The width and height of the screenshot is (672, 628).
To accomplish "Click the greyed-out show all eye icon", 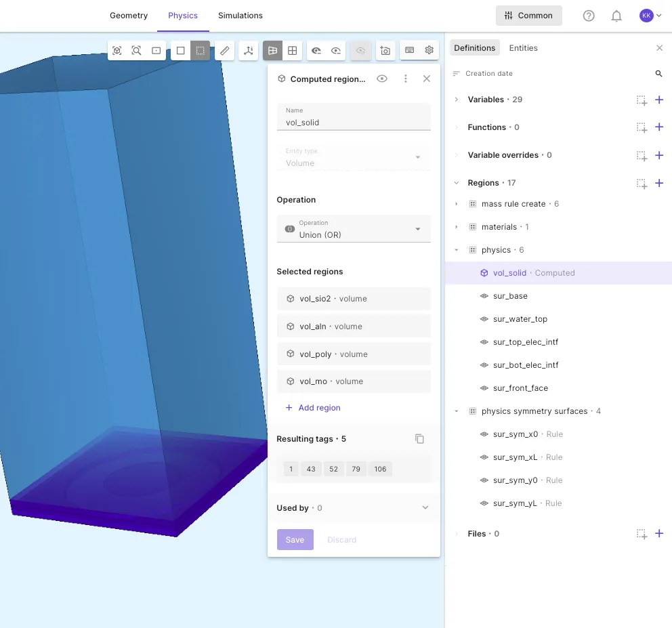I will point(361,51).
